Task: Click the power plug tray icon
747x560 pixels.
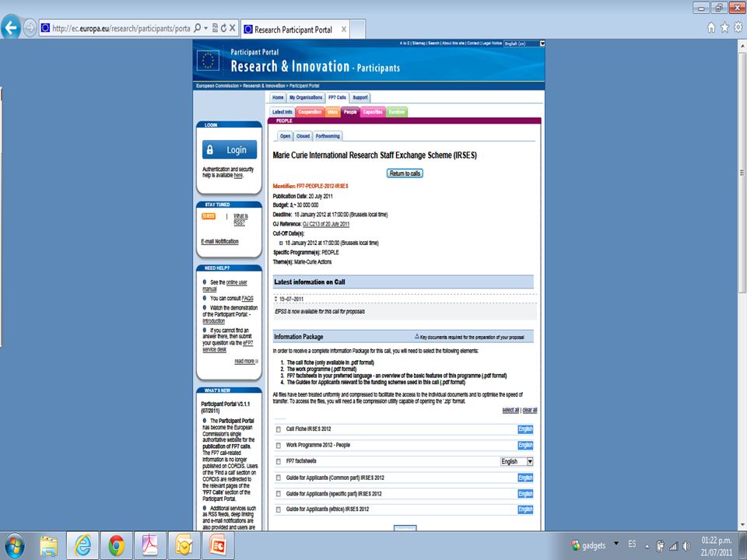Action: tap(661, 546)
